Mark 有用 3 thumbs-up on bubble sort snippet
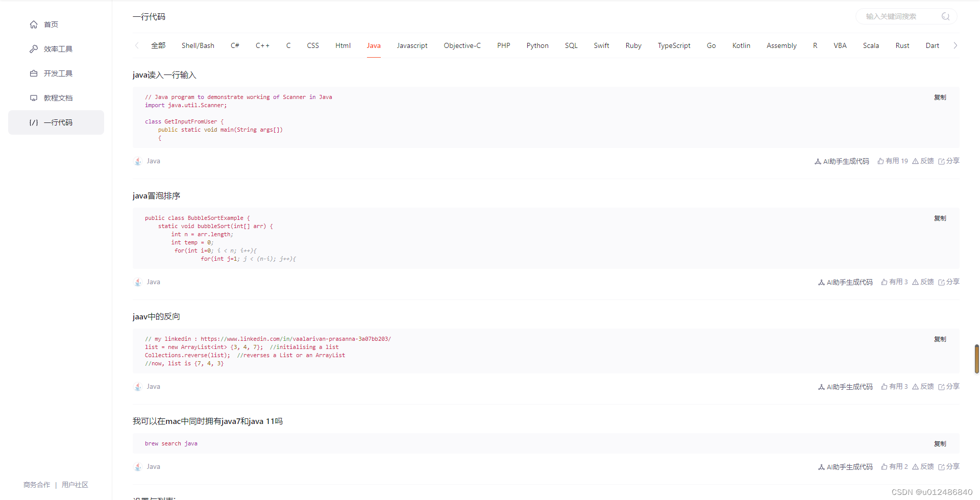This screenshot has width=980, height=500. click(894, 282)
